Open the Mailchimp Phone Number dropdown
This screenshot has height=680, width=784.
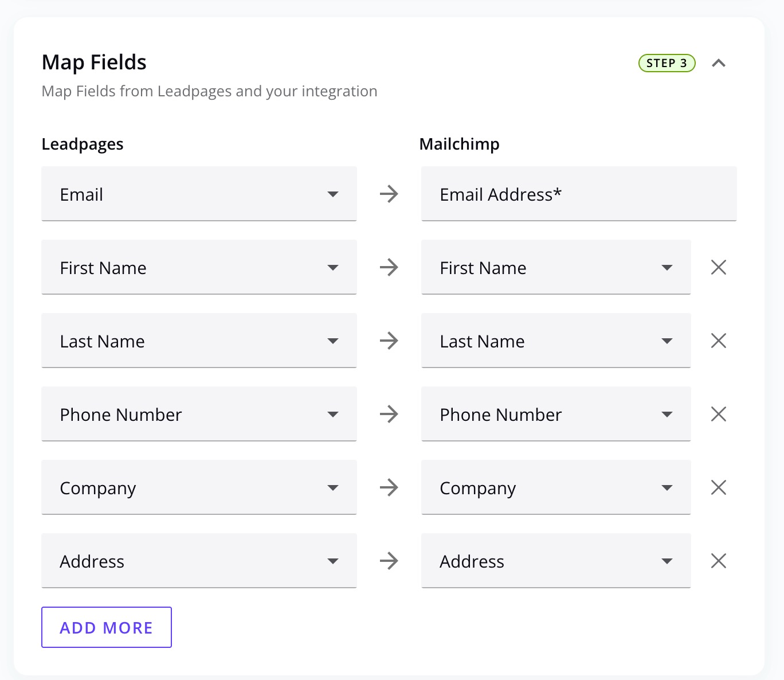[x=556, y=414]
